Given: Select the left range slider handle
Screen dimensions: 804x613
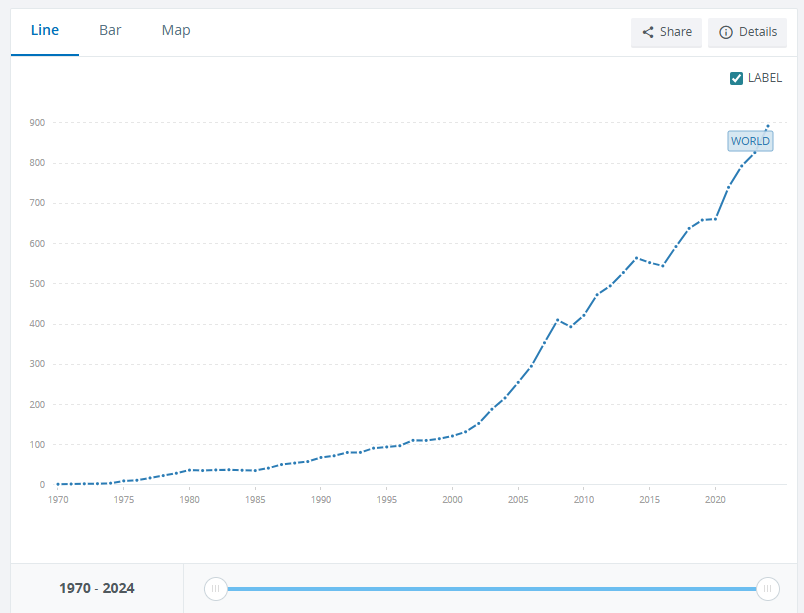Looking at the screenshot, I should pos(216,588).
